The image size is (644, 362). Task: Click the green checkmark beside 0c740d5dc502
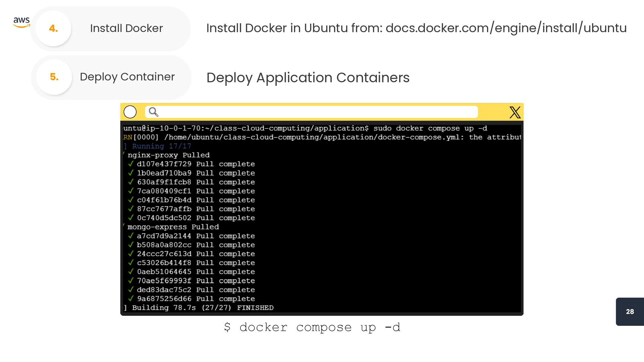[131, 218]
